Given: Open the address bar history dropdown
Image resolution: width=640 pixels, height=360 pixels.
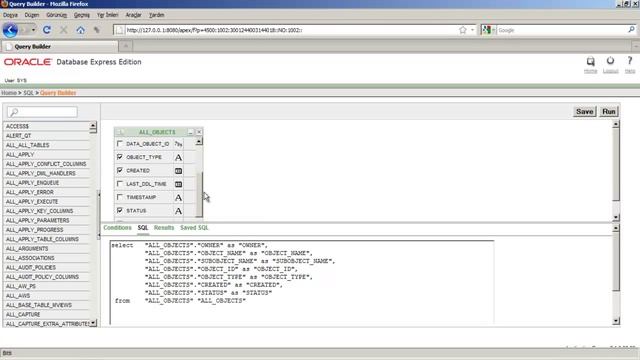Looking at the screenshot, I should pyautogui.click(x=472, y=30).
